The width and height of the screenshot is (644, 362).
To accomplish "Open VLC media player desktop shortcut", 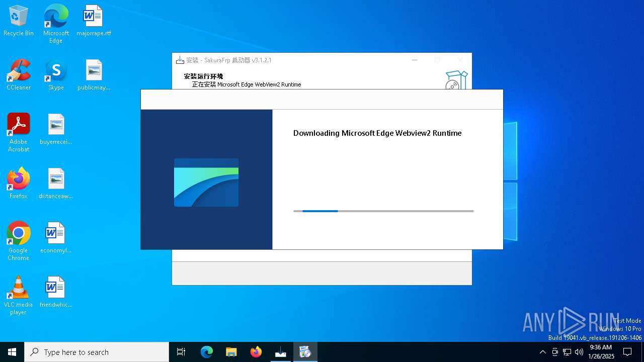I will pos(19,296).
